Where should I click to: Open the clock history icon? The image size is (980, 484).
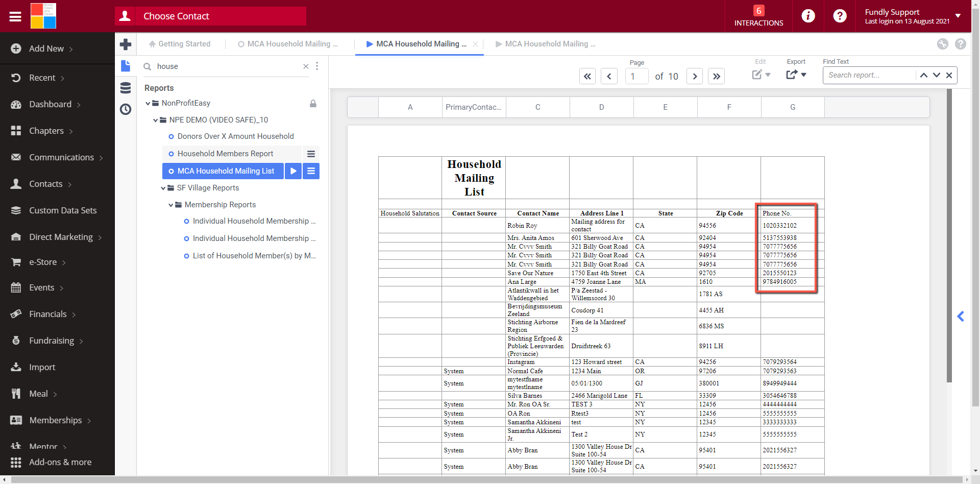(x=126, y=109)
